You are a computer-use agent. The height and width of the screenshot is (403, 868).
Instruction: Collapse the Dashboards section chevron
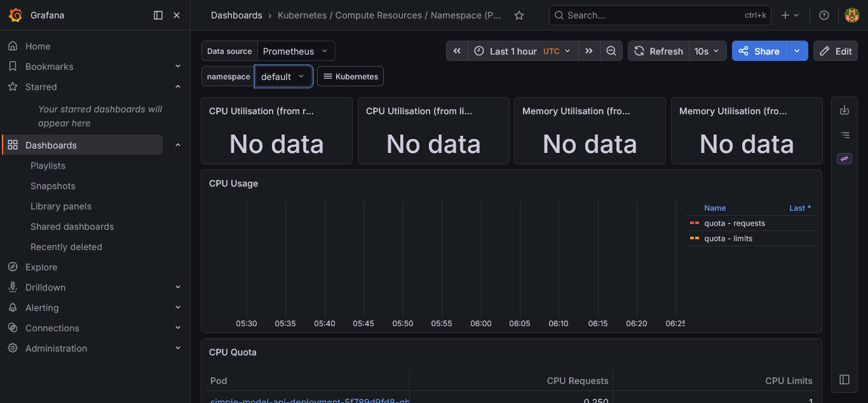click(x=178, y=145)
